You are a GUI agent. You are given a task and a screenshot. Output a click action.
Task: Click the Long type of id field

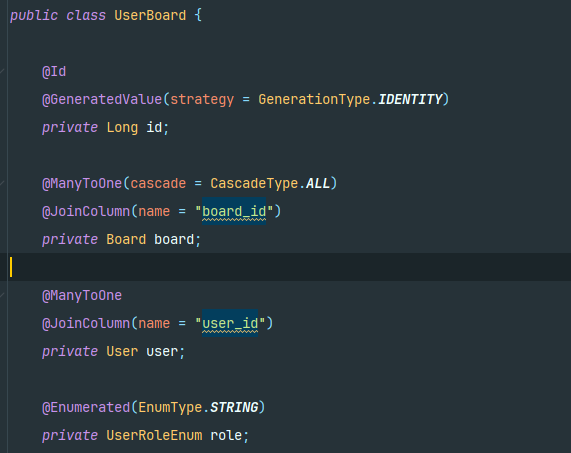(122, 127)
